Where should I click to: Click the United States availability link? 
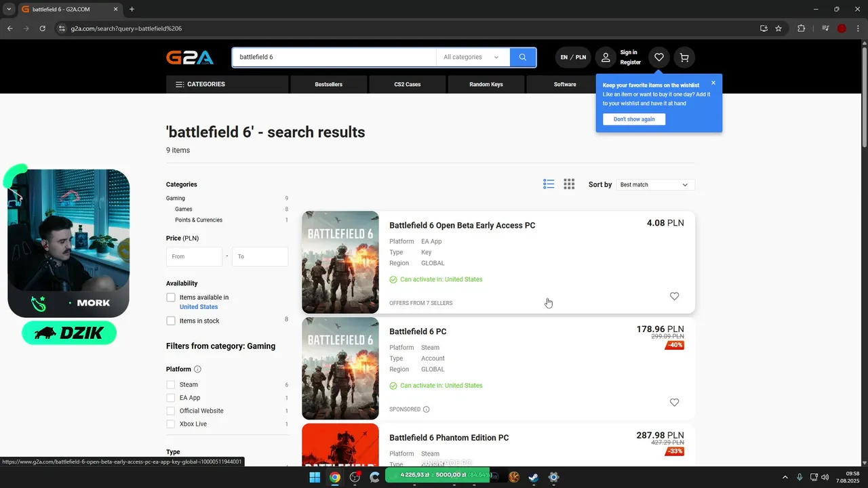199,307
